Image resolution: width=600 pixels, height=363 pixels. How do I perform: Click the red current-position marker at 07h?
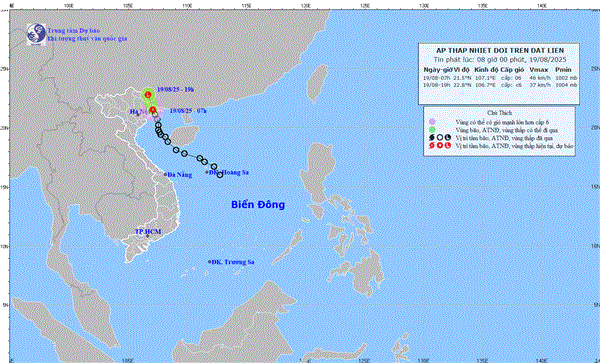click(153, 110)
